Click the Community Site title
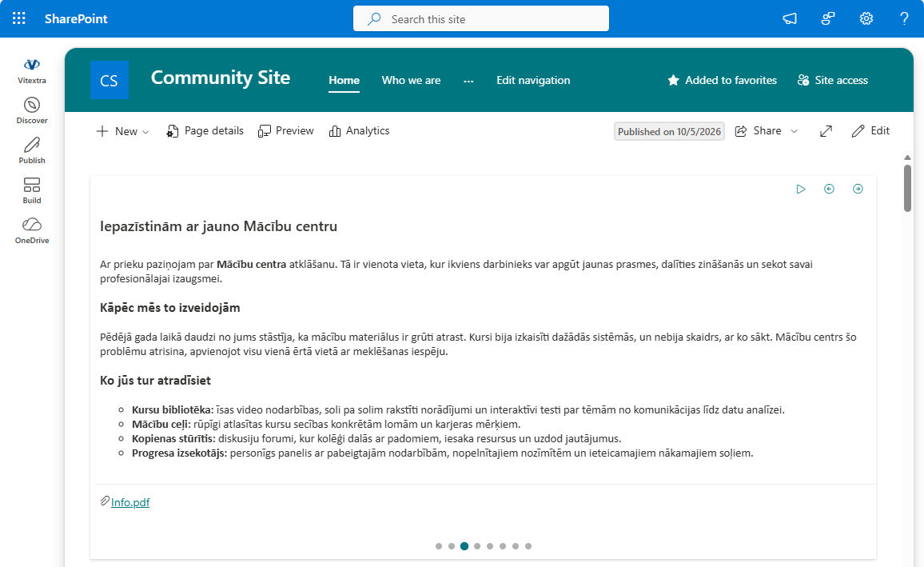 tap(221, 78)
